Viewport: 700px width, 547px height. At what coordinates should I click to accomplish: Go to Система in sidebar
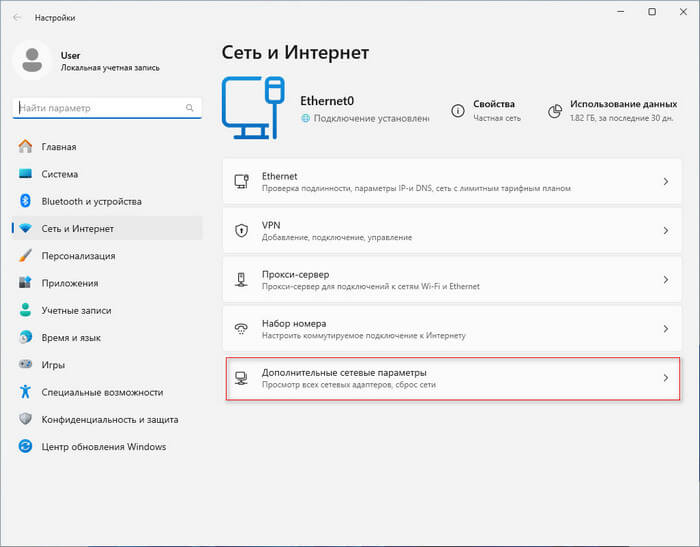[x=59, y=174]
